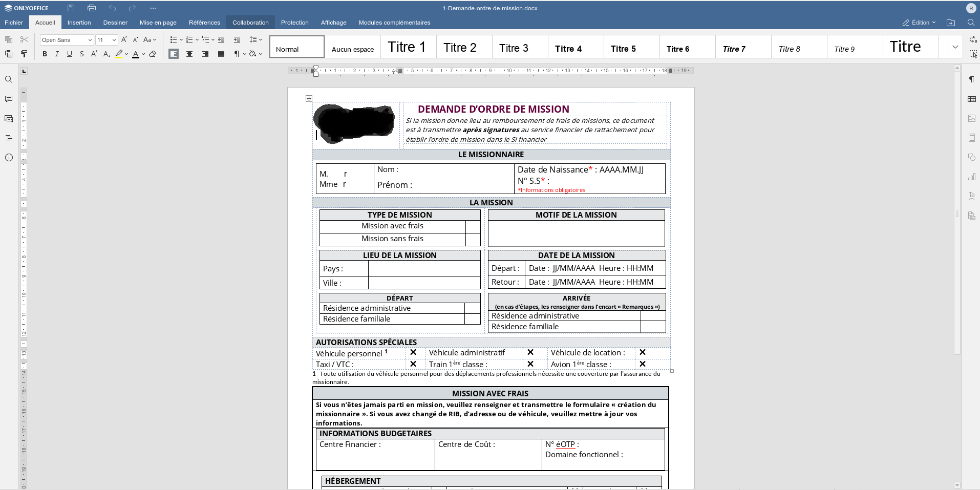Toggle subscript formatting

tap(106, 54)
